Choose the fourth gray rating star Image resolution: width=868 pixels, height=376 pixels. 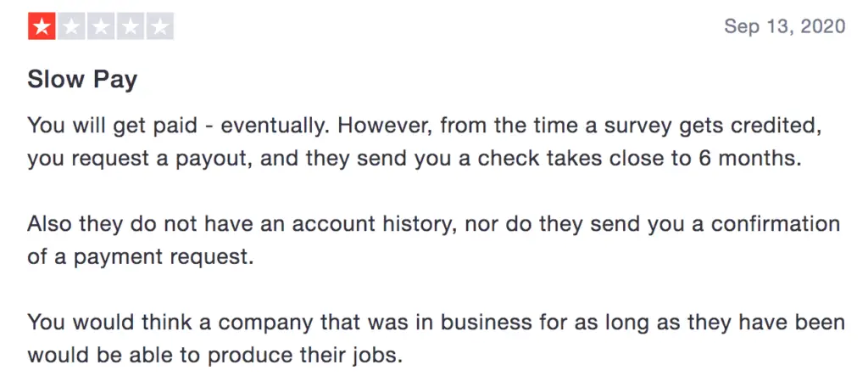(x=131, y=26)
